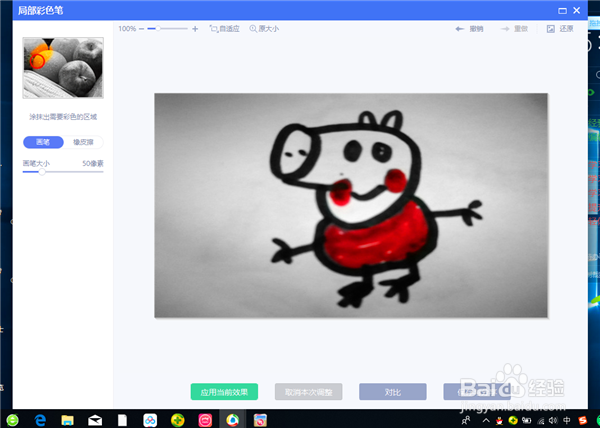This screenshot has width=600, height=428.
Task: Select the 画笔 brush mode
Action: pos(43,142)
